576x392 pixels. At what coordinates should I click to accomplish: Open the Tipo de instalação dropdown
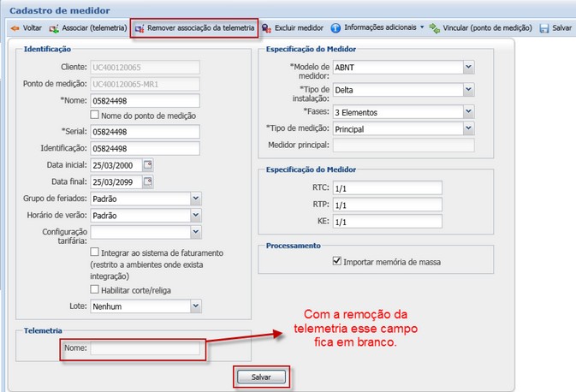(x=468, y=89)
